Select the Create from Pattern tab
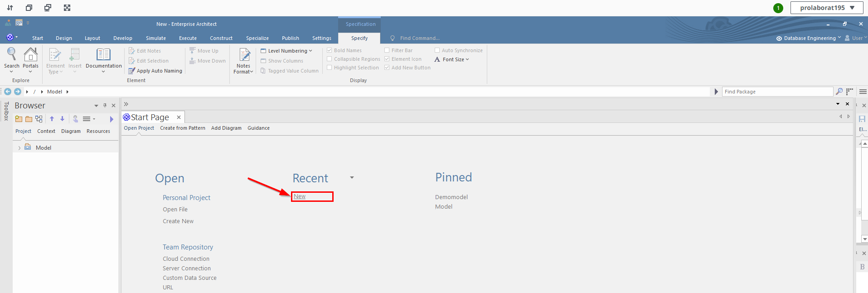 (183, 128)
